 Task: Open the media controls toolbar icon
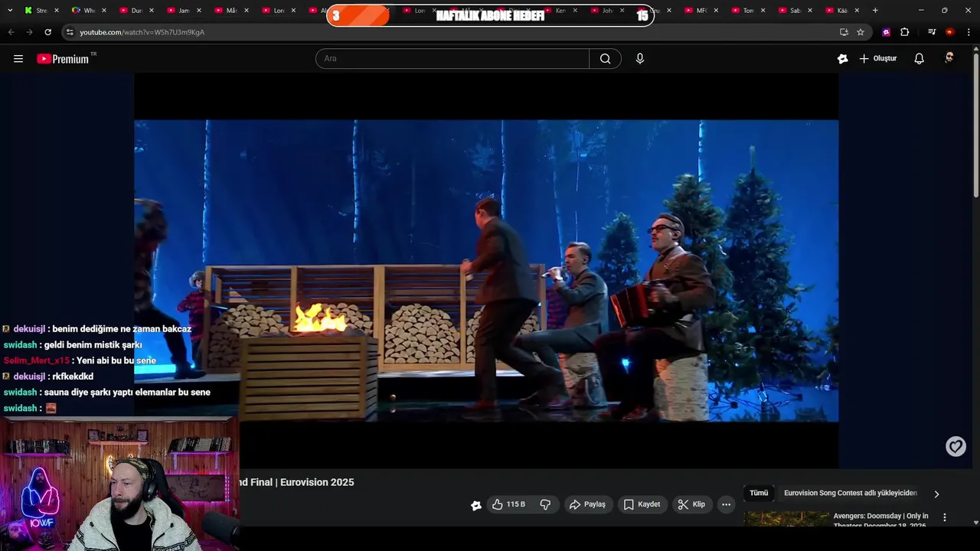(x=932, y=32)
